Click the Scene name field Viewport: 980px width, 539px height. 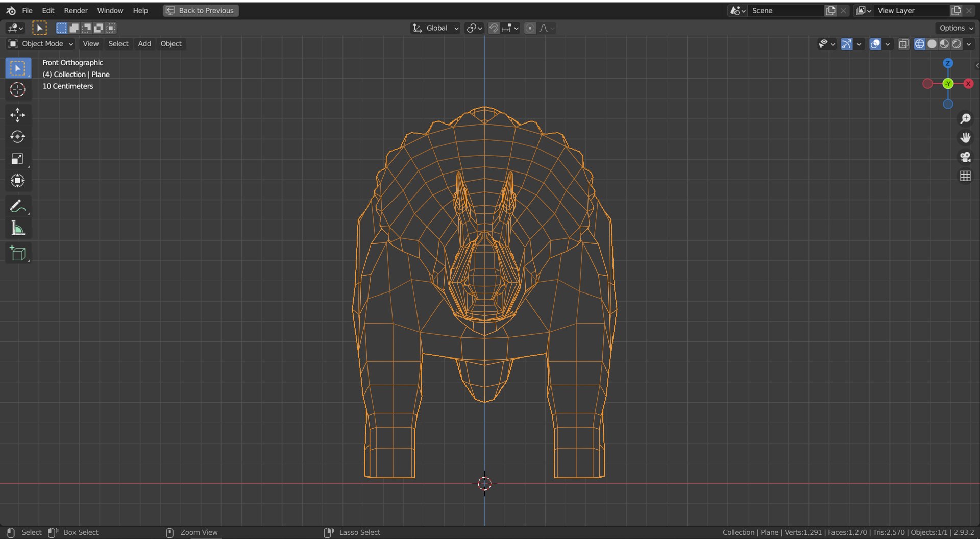786,10
